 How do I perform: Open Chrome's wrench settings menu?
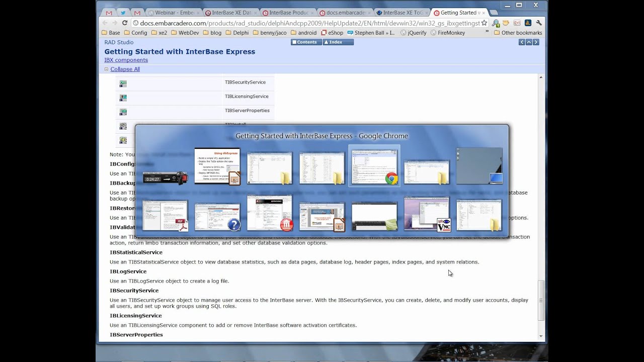click(x=539, y=23)
